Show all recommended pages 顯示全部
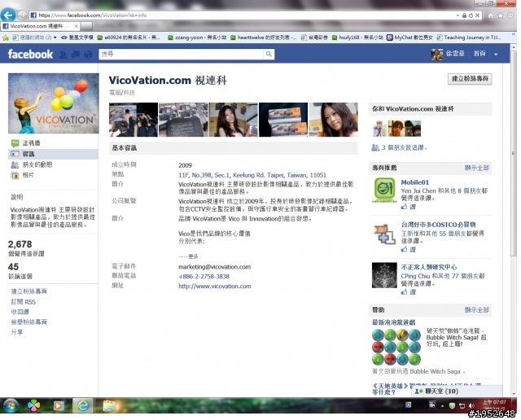The height and width of the screenshot is (420, 521). pyautogui.click(x=477, y=168)
